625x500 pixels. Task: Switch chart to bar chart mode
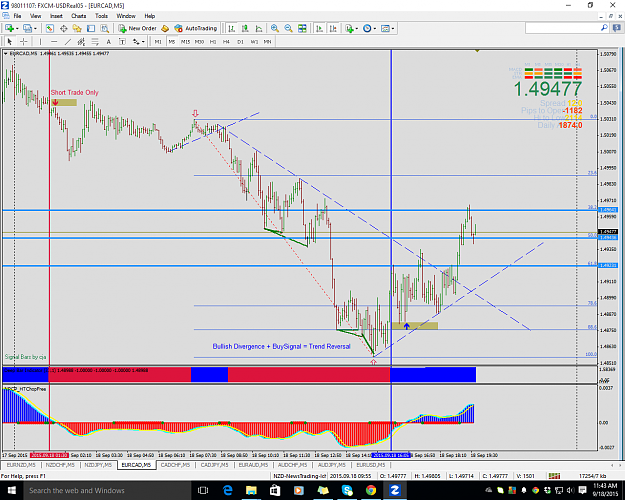[231, 28]
